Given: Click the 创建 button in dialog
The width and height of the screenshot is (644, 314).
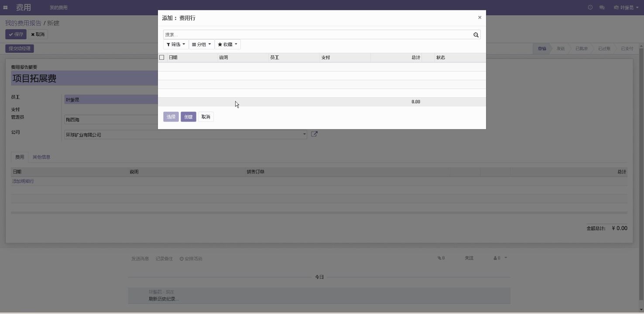Looking at the screenshot, I should [x=188, y=117].
